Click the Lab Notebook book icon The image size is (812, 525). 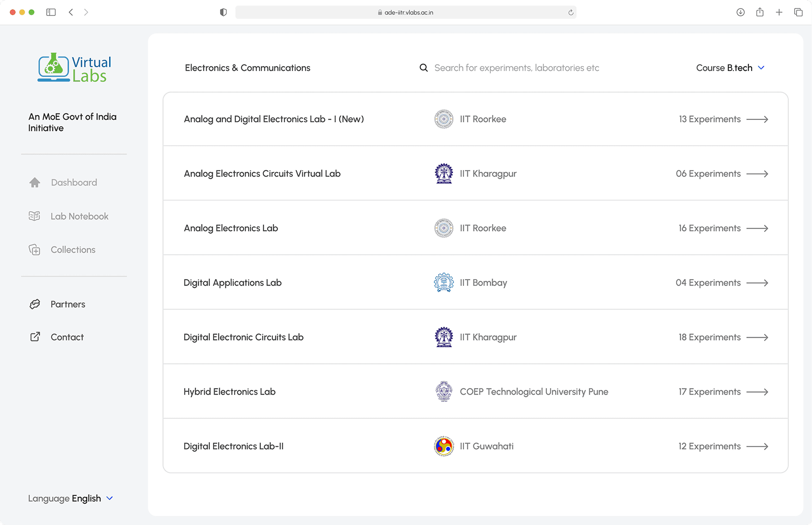tap(34, 216)
